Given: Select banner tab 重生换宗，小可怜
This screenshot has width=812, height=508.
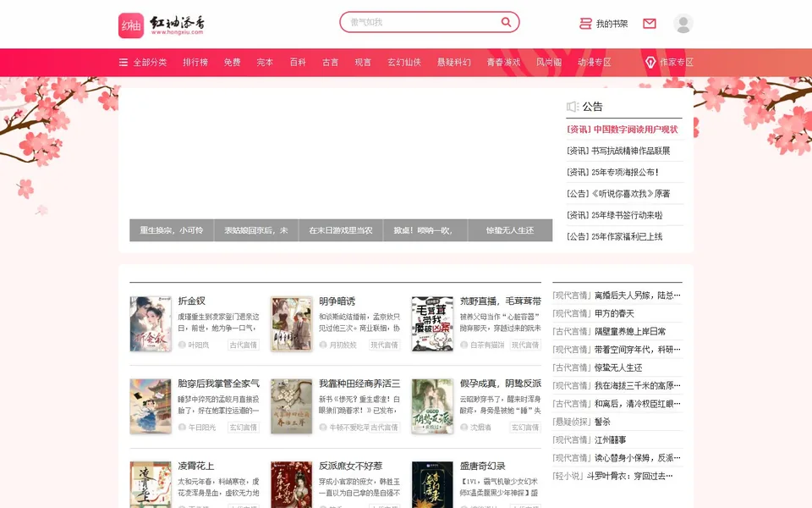Looking at the screenshot, I should tap(172, 230).
